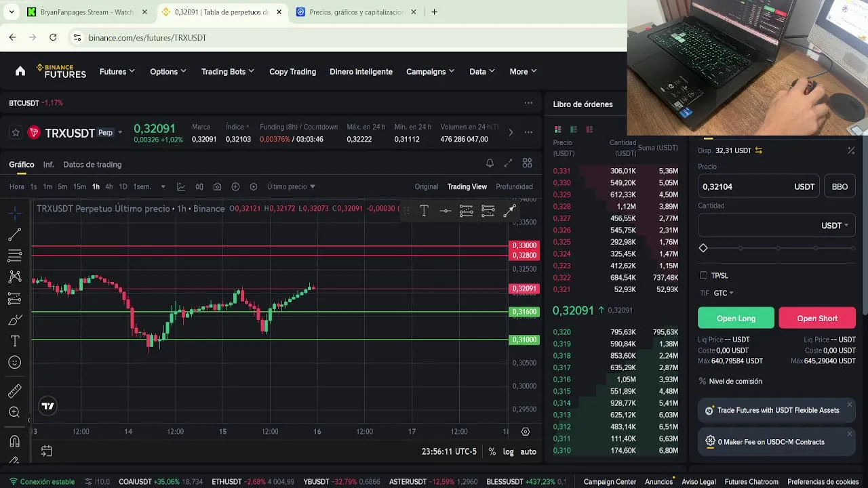The image size is (868, 488).
Task: Open Cantidad USDT unit dropdown
Action: pos(835,226)
